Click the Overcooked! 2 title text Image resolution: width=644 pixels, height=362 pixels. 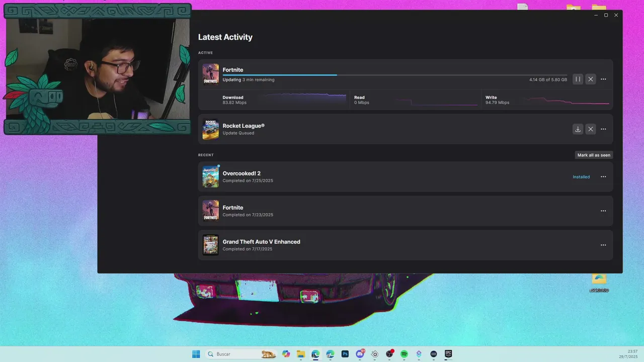pos(242,173)
